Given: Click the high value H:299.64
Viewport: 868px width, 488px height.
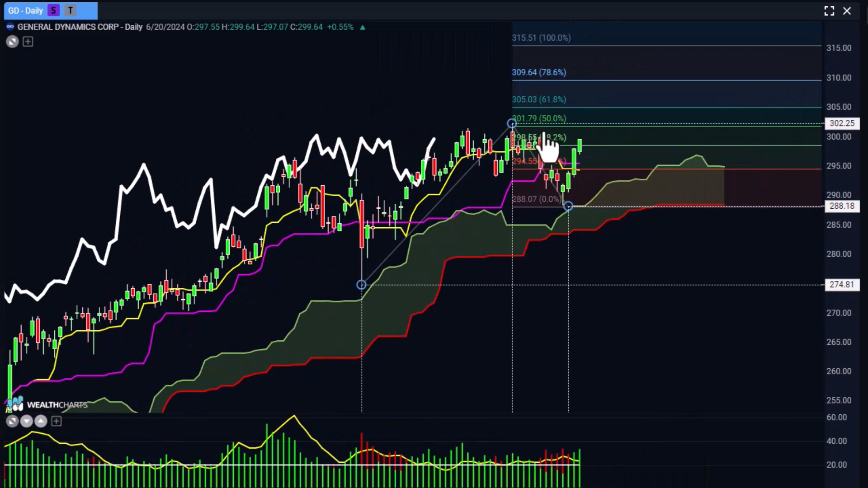Looking at the screenshot, I should pos(238,27).
